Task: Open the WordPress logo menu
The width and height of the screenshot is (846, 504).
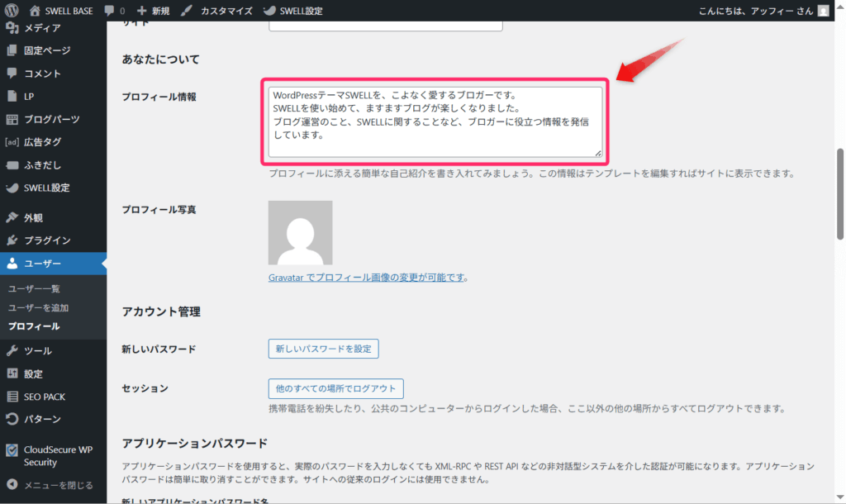Action: (12, 10)
